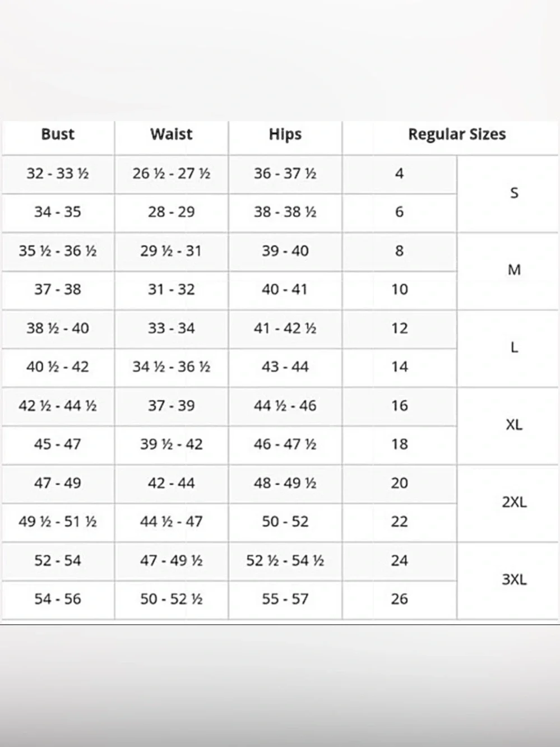
Task: Click waist measurement 39 ½ - 42
Action: pyautogui.click(x=171, y=444)
